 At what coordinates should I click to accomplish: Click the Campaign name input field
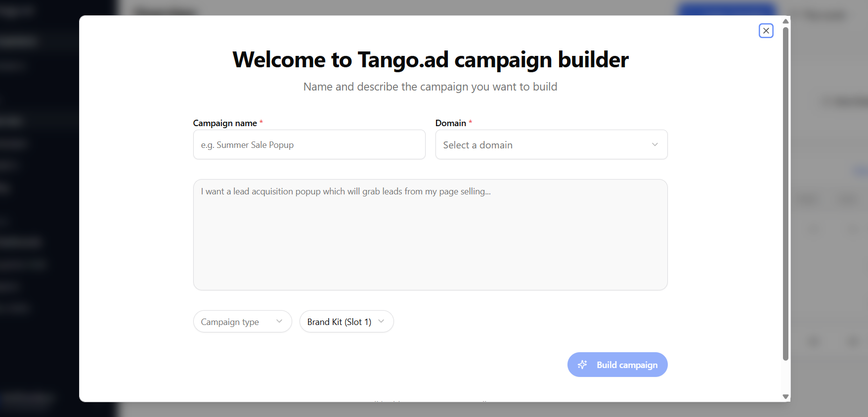(x=309, y=144)
